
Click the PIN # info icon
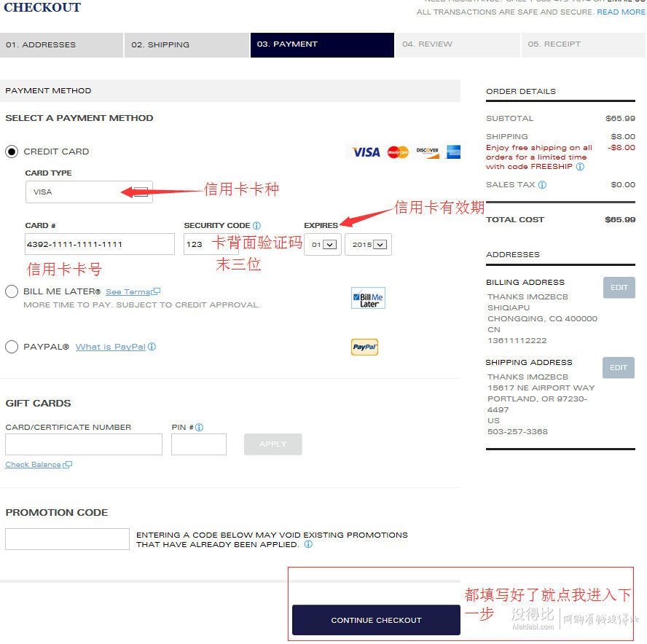point(199,428)
